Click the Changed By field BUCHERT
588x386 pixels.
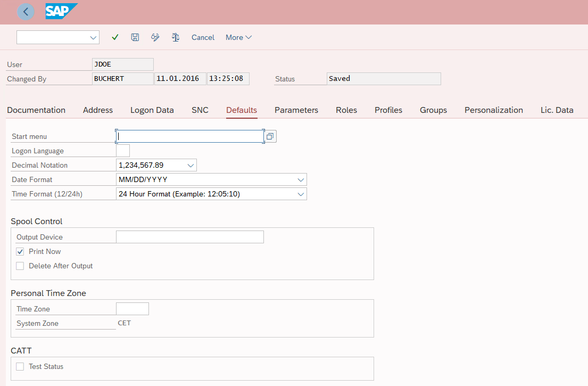[x=122, y=79]
